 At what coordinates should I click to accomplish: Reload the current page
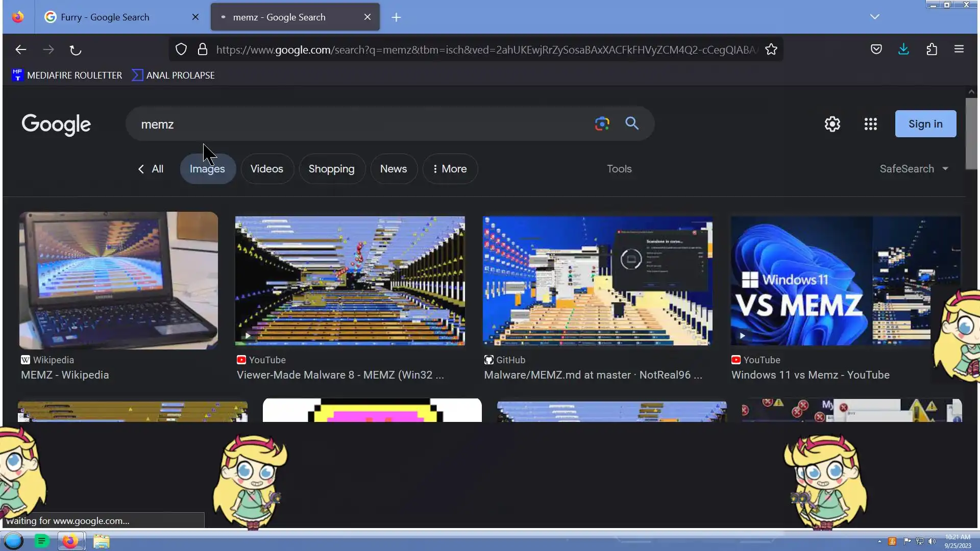[x=76, y=50]
